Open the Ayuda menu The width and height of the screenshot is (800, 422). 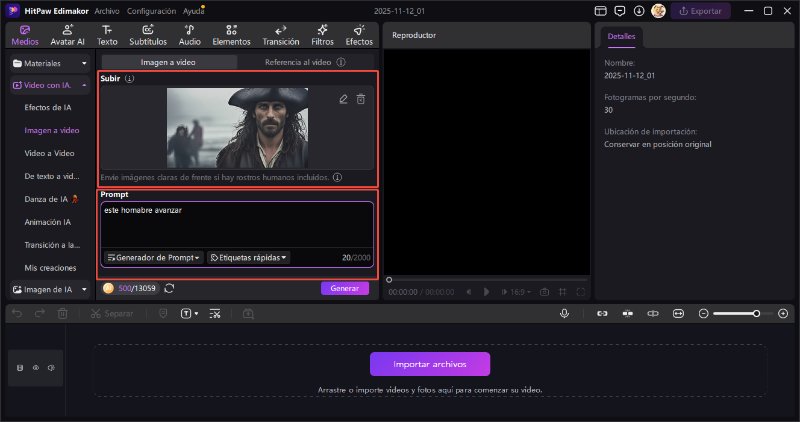193,11
